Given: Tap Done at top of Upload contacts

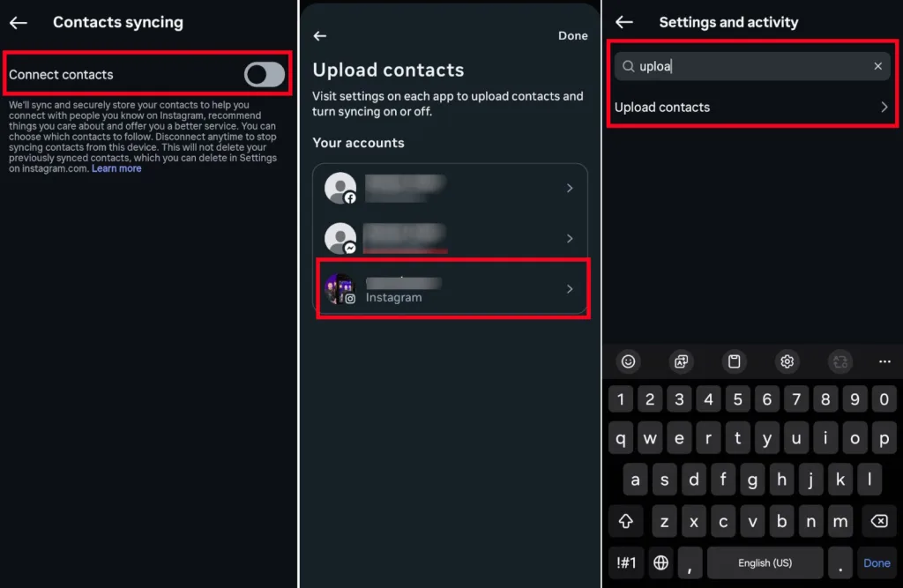Looking at the screenshot, I should tap(572, 36).
